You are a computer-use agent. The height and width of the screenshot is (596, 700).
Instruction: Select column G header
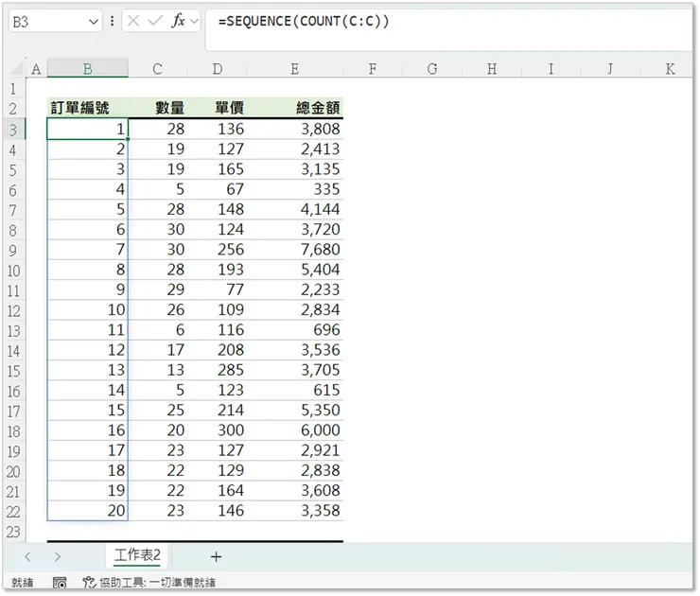[432, 69]
